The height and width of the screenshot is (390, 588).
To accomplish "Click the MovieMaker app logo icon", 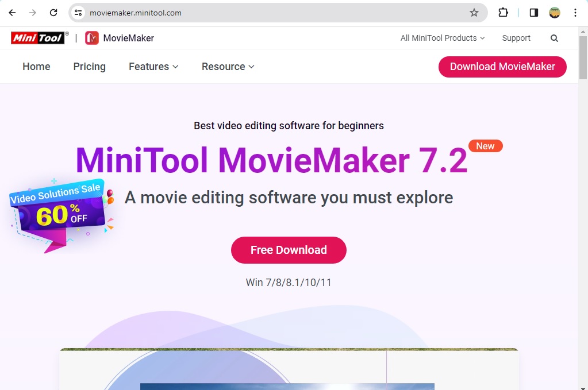I will click(x=92, y=38).
